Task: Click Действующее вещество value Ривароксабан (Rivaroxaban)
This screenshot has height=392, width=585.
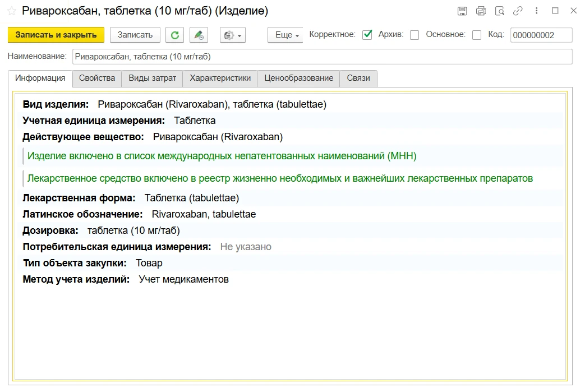Action: click(218, 137)
